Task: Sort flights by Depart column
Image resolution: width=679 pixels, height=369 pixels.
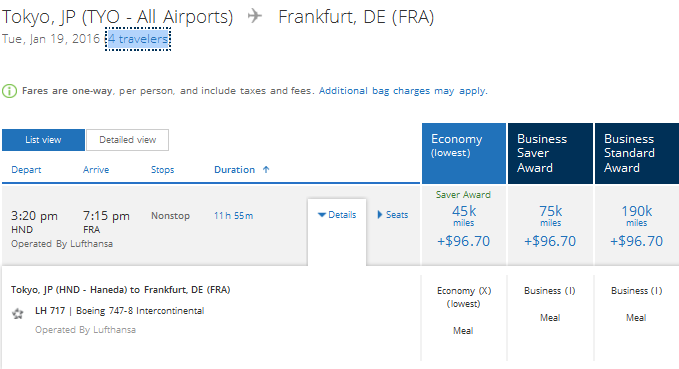Action: (x=26, y=170)
